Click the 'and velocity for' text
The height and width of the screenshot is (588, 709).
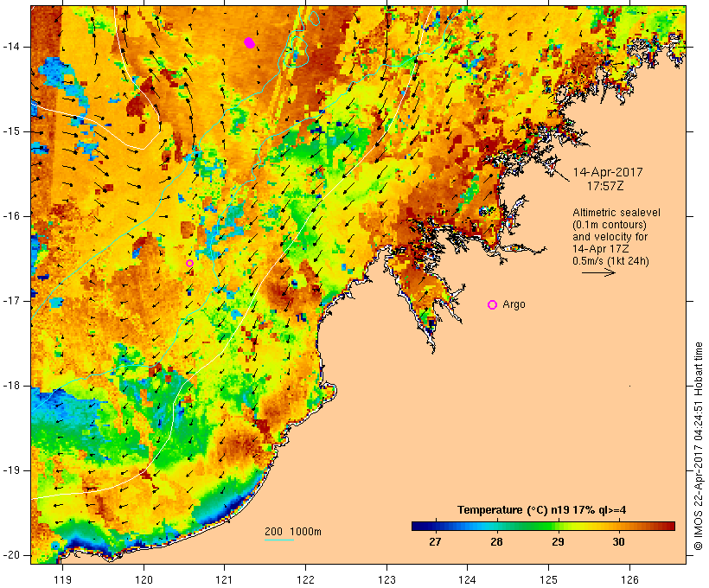[610, 237]
